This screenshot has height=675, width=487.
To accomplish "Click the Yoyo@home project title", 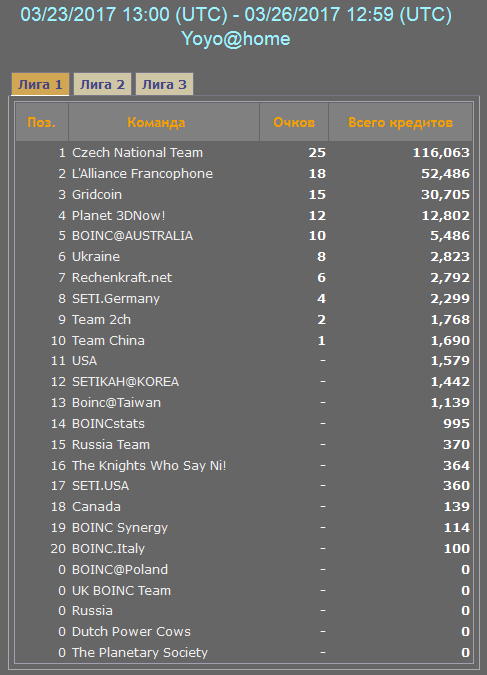I will [x=236, y=39].
